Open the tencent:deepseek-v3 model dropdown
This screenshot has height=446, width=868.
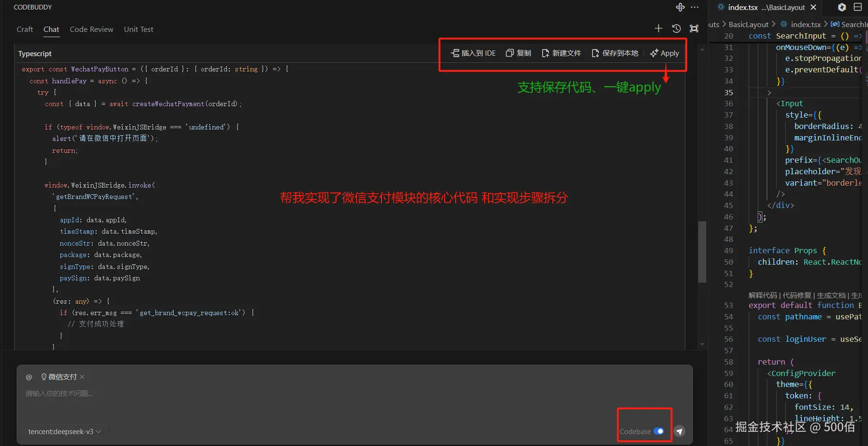coord(64,431)
